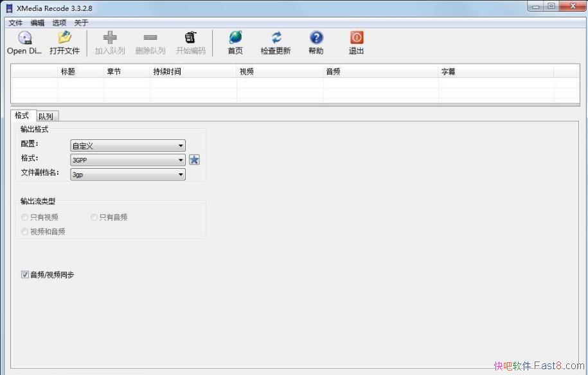Select the 只有音频 radio button
588x375 pixels.
(x=93, y=217)
